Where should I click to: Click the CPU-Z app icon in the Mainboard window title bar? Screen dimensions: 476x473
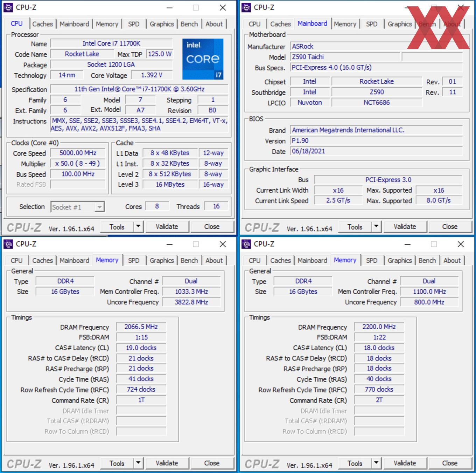[x=246, y=7]
